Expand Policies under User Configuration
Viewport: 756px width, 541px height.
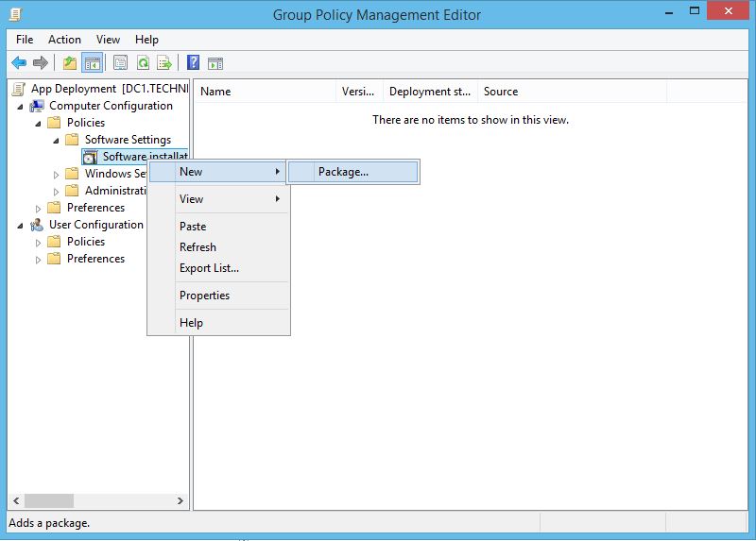(x=39, y=242)
